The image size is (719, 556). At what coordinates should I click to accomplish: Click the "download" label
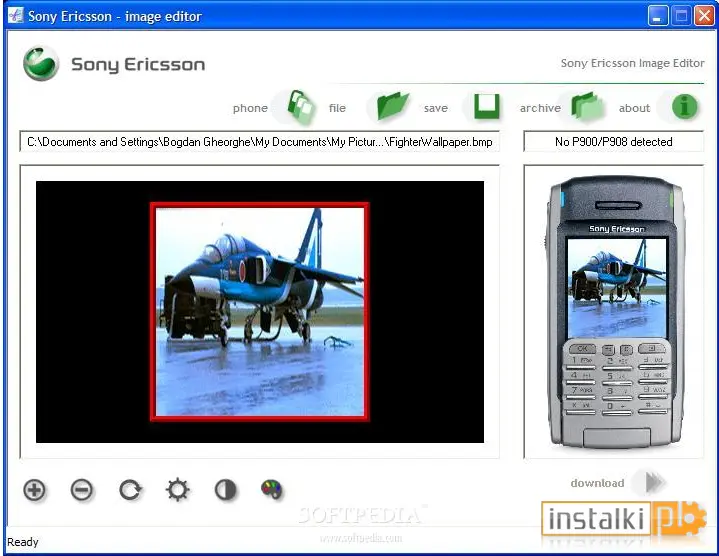[597, 483]
